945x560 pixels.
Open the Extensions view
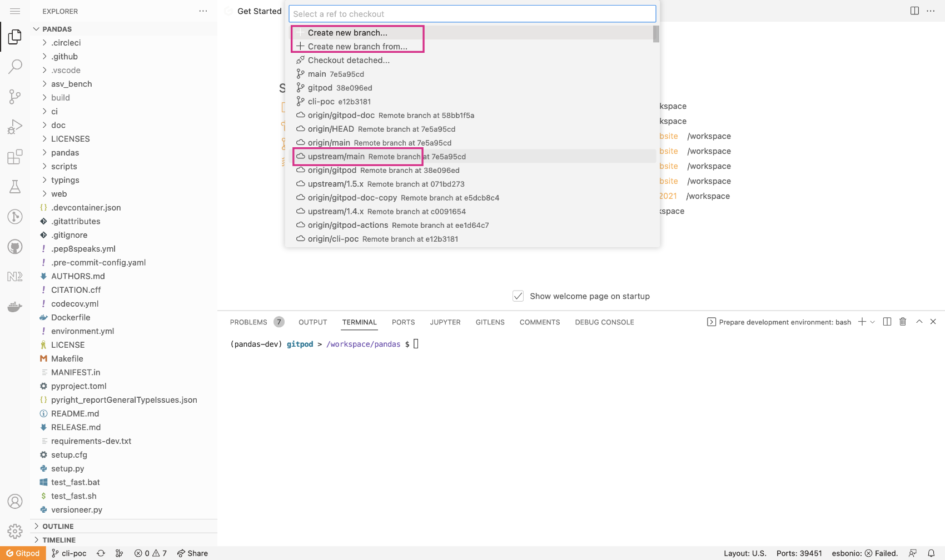(15, 157)
